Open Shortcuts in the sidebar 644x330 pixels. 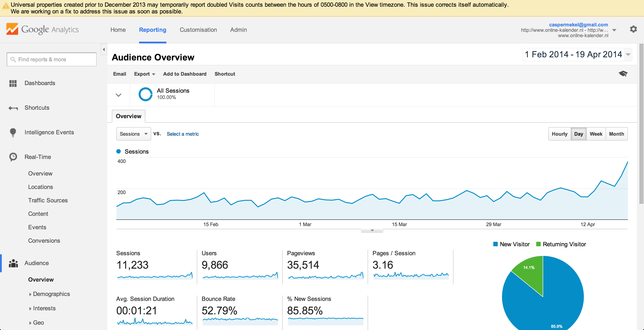37,108
